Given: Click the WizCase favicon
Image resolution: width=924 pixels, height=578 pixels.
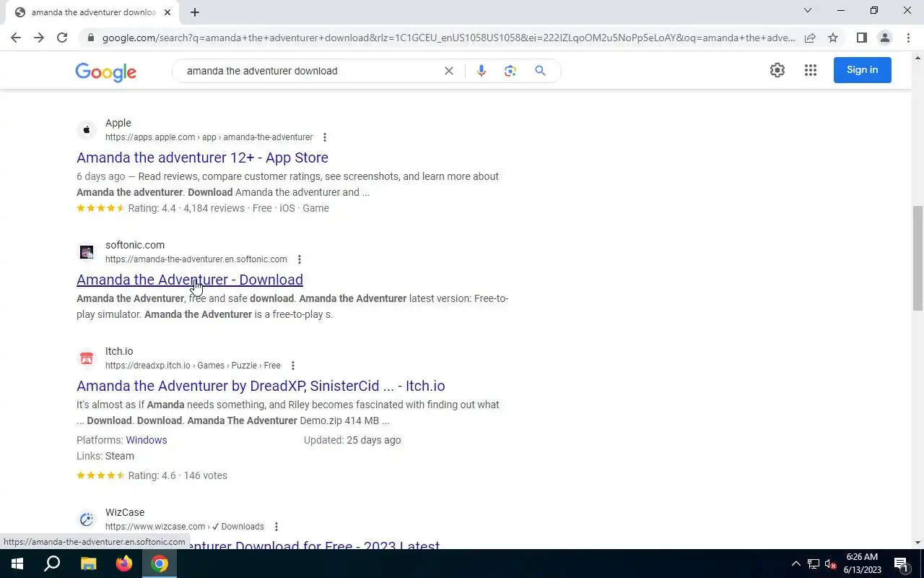Looking at the screenshot, I should [x=87, y=519].
